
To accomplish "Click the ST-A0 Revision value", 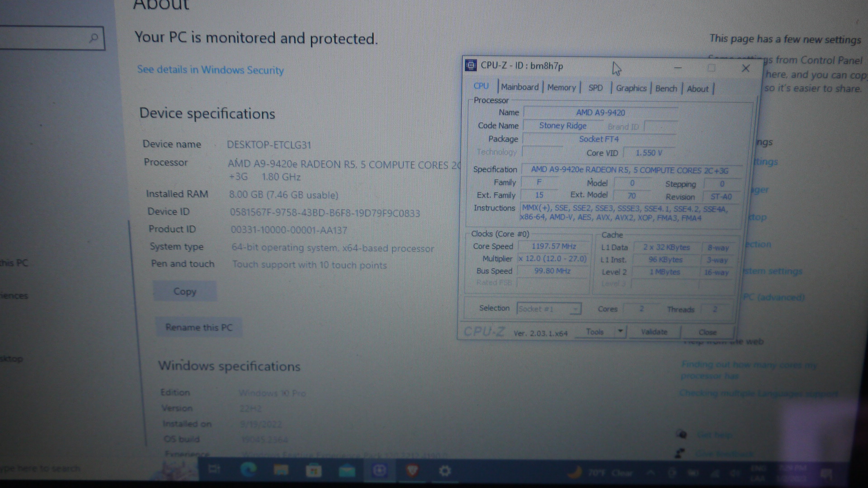I will click(721, 197).
